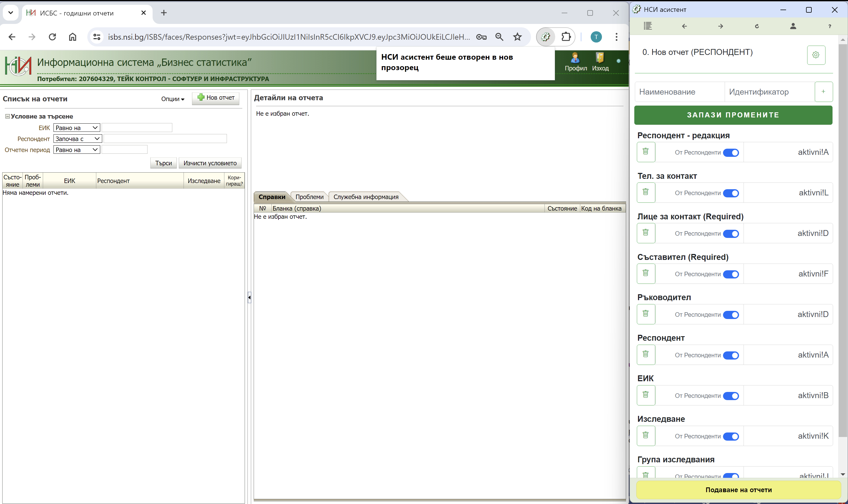Switch to the Проблеми tab

309,197
